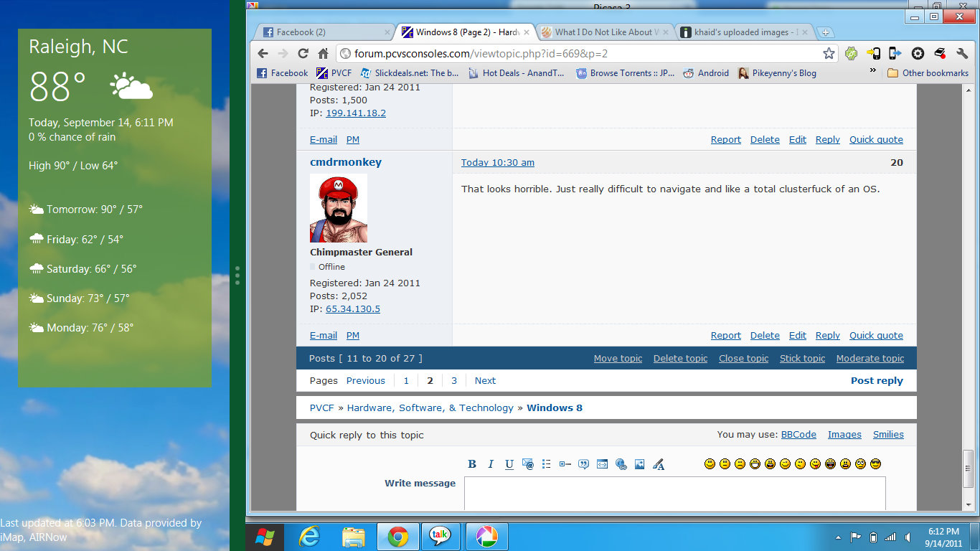Viewport: 980px width, 551px height.
Task: Select the Windows 8 (Page 2) tab
Action: (465, 32)
